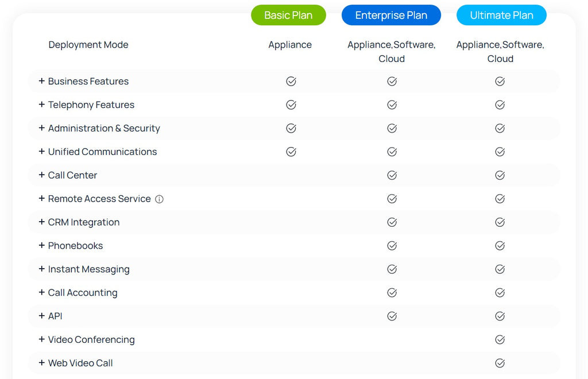Click Enterprise checkmark for Telephony Features
Viewport: 588px width, 379px height.
pyautogui.click(x=392, y=105)
